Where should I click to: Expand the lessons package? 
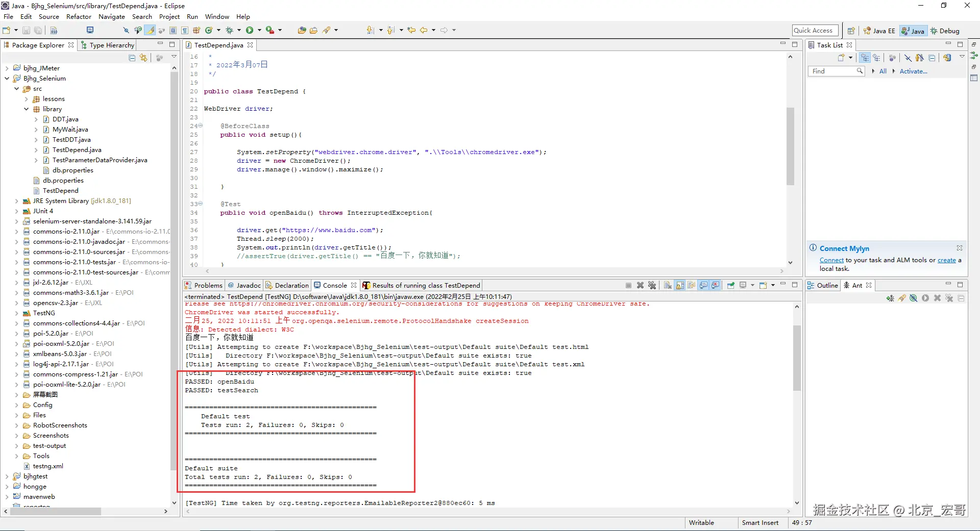pyautogui.click(x=26, y=98)
